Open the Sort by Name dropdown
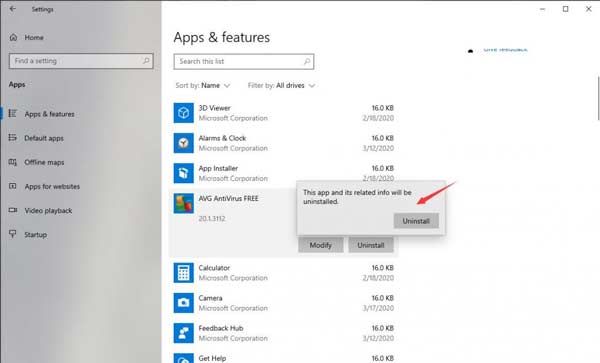The image size is (600, 363). pyautogui.click(x=203, y=85)
